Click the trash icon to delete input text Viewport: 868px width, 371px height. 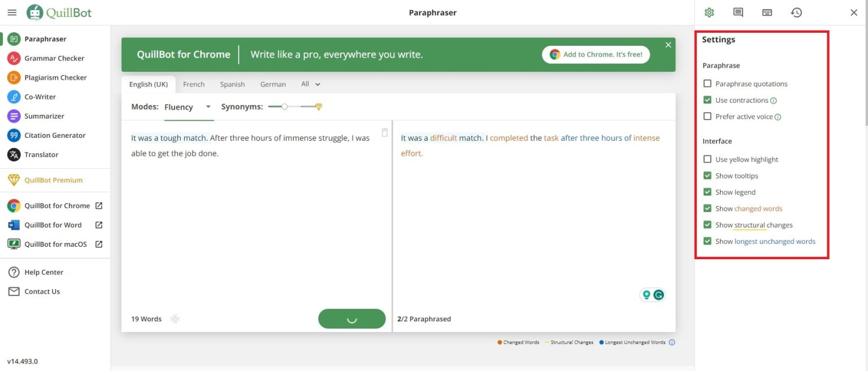click(385, 133)
